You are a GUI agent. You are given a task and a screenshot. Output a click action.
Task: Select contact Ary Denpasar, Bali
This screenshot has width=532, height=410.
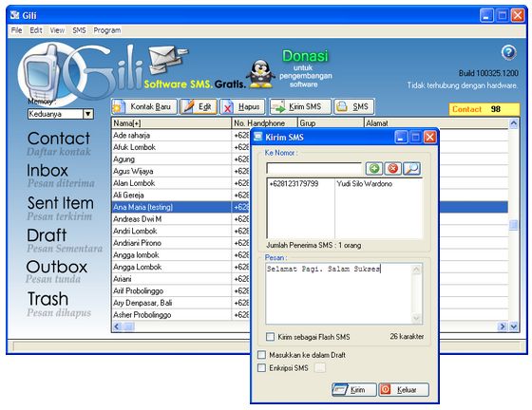click(x=171, y=303)
